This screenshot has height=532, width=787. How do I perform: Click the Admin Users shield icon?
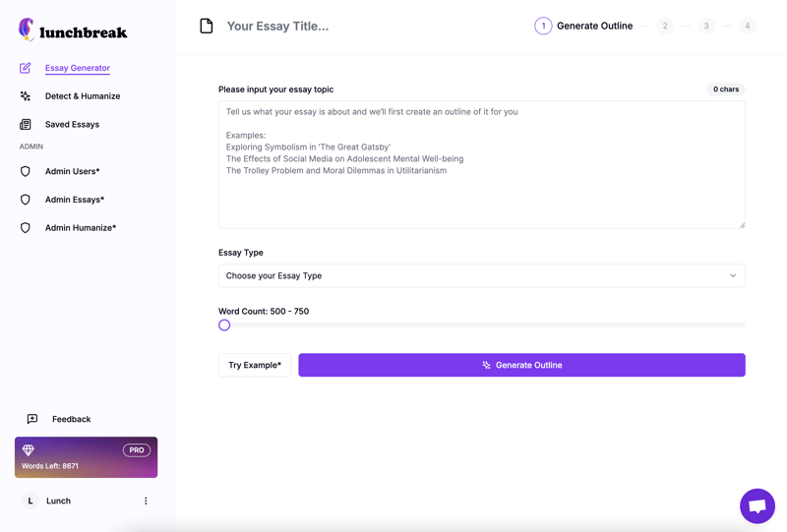26,171
